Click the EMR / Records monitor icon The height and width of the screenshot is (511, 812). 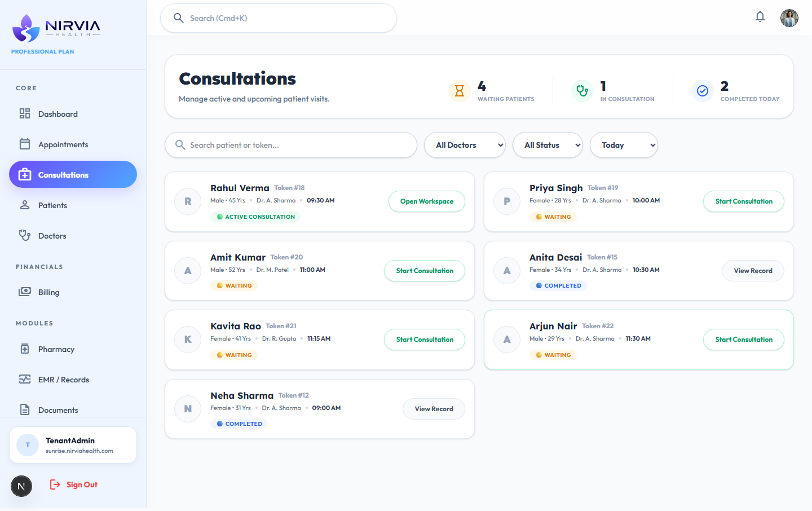pyautogui.click(x=25, y=379)
